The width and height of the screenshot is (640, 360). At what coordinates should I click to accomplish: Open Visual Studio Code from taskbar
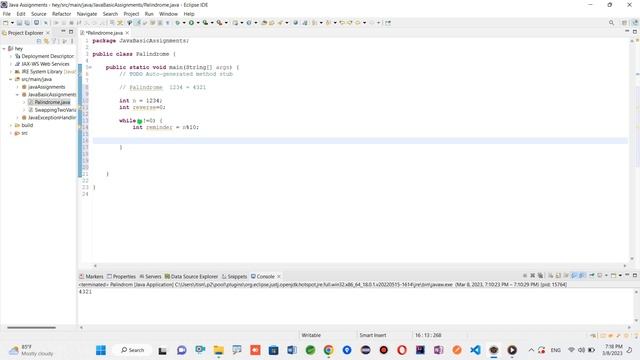475,350
